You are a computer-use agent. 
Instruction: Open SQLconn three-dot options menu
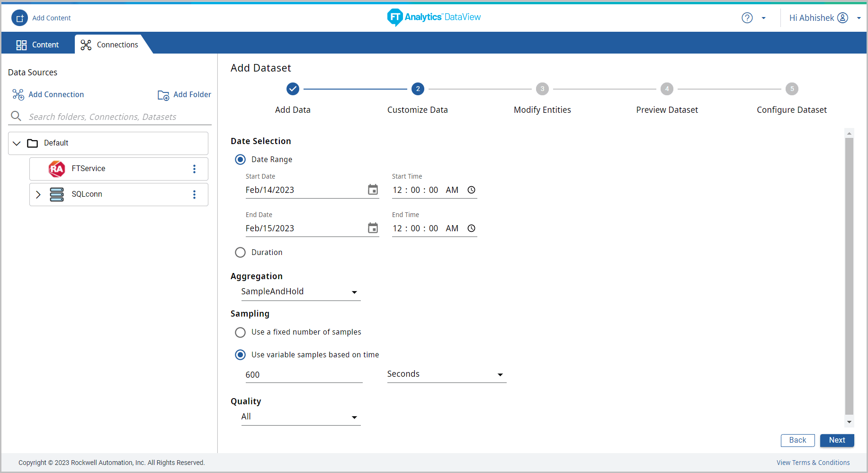tap(194, 194)
